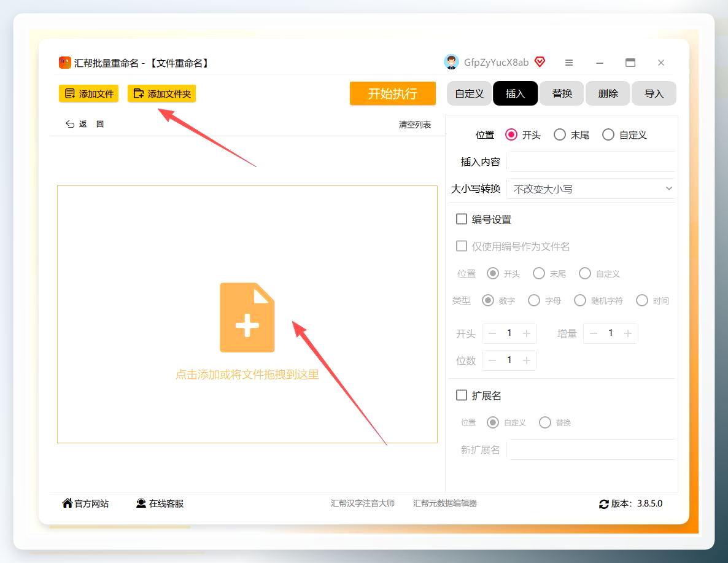Screen dimensions: 728x563
Task: Increase the 位数 digits value
Action: point(527,360)
